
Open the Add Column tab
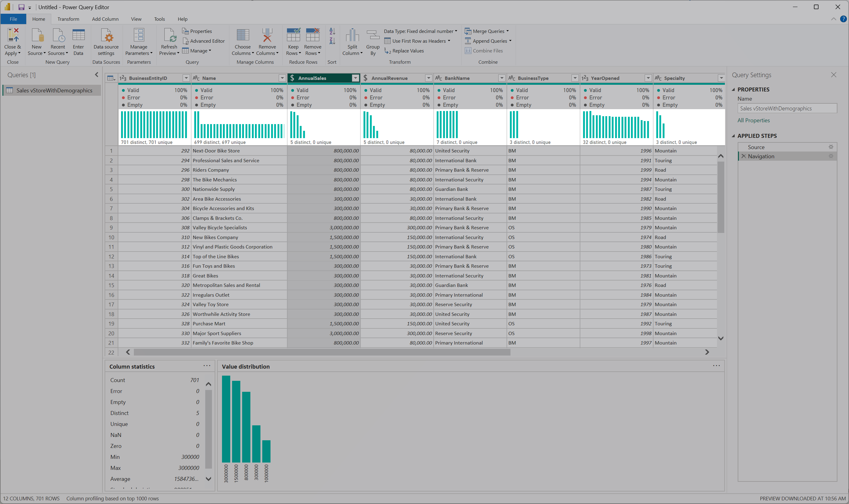tap(105, 19)
